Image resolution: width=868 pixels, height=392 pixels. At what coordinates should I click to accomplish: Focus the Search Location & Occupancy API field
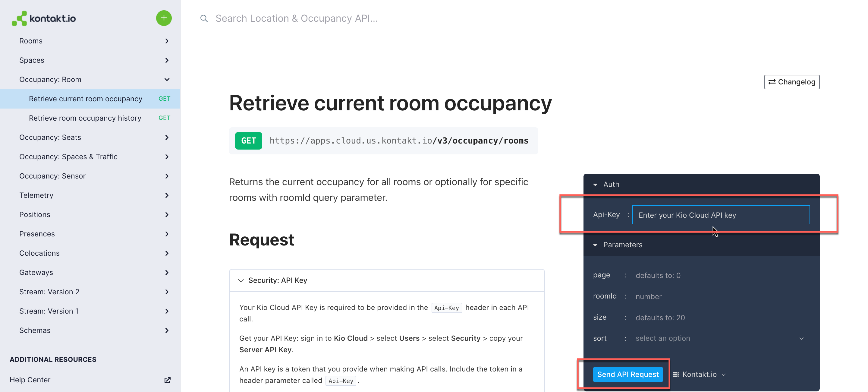coord(297,18)
